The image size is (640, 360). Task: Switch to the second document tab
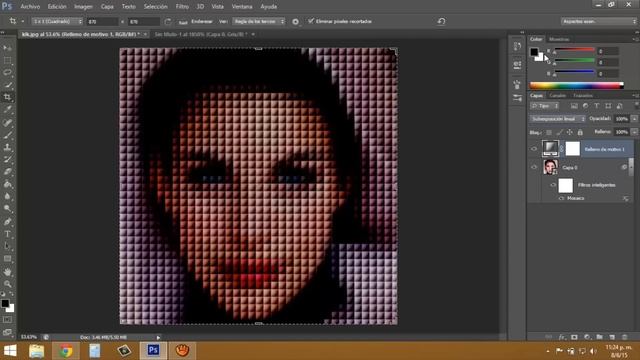coord(201,34)
